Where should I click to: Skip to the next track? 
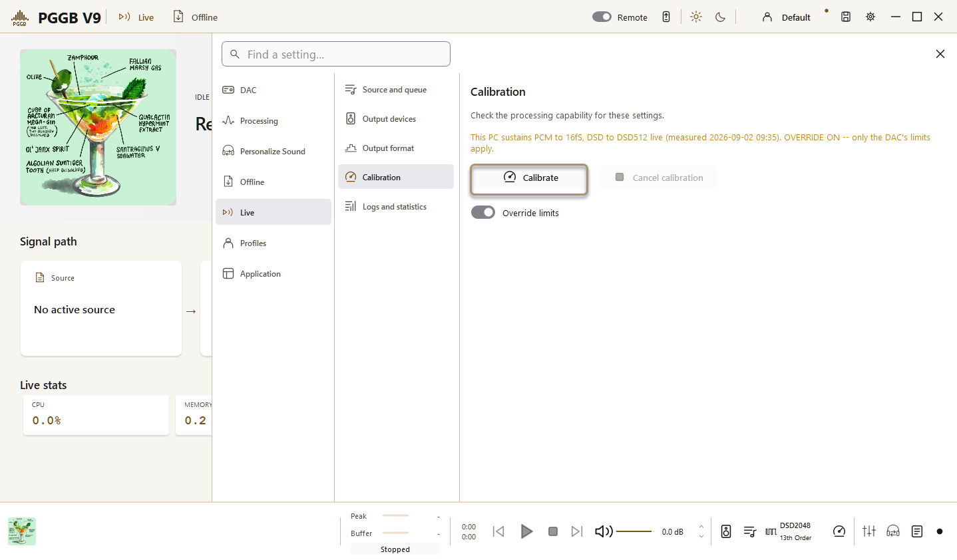pos(577,531)
